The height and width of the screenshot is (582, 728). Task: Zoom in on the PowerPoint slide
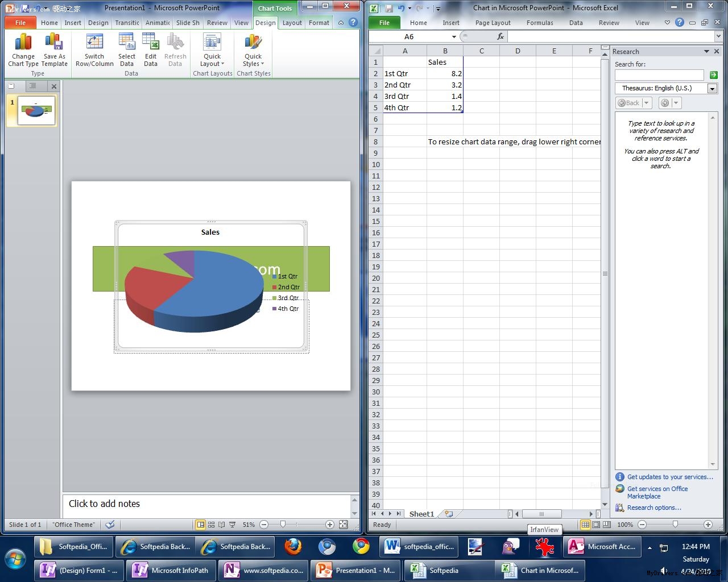[x=329, y=525]
